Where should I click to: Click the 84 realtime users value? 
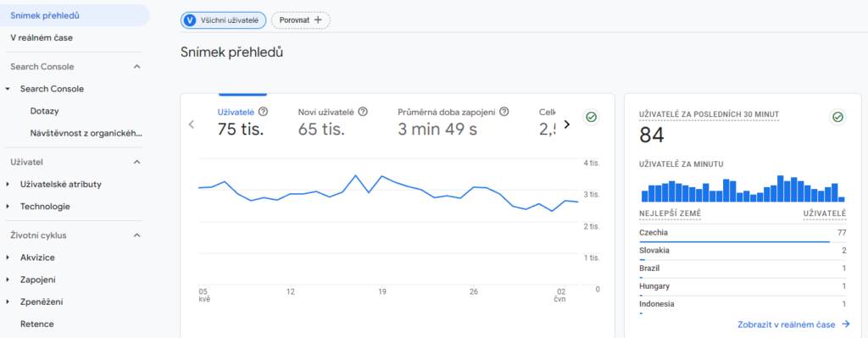tap(652, 136)
